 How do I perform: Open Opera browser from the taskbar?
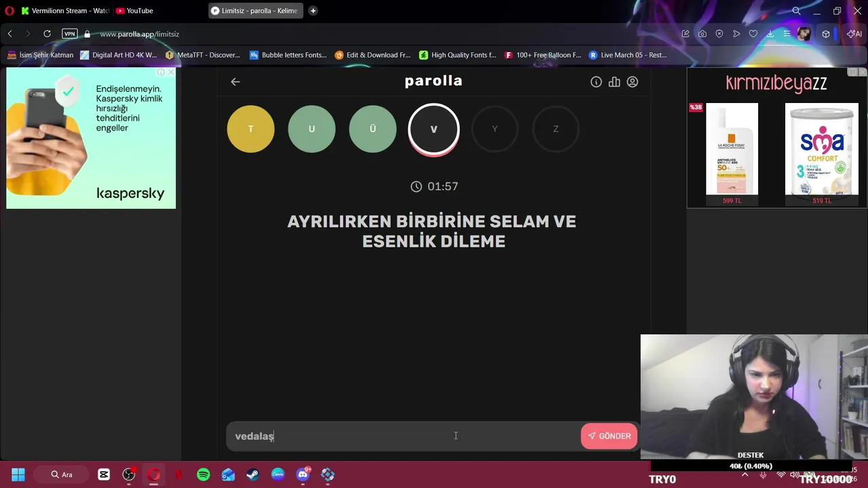pyautogui.click(x=154, y=474)
